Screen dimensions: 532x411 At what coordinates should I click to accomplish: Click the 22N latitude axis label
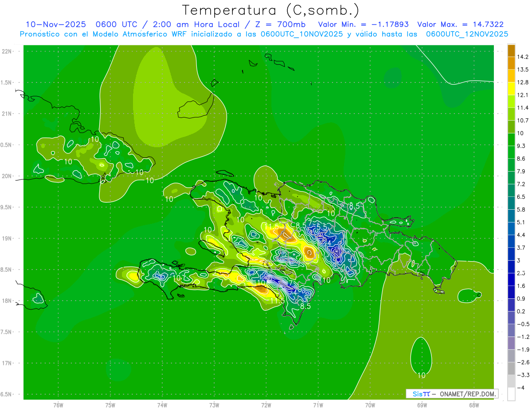(7, 51)
